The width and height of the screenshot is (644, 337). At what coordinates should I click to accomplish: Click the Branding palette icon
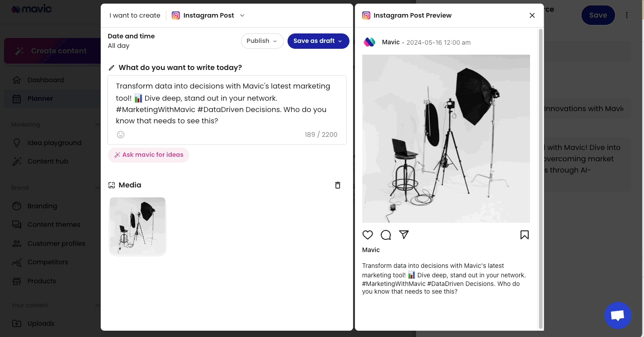17,206
